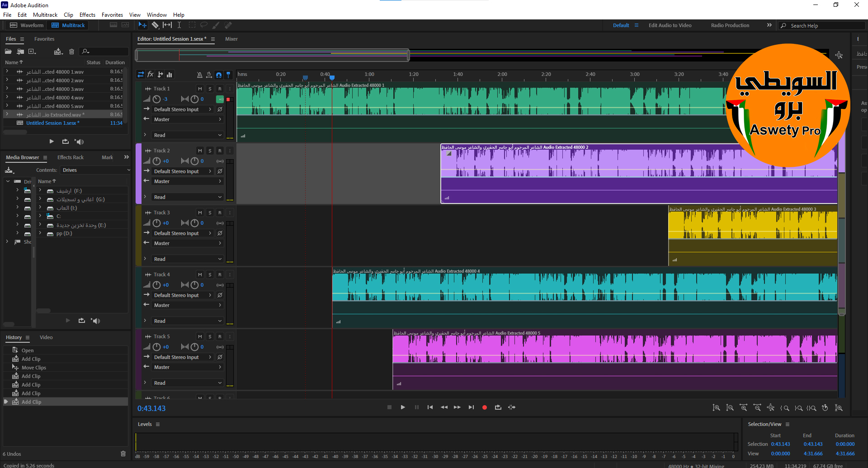Image resolution: width=868 pixels, height=468 pixels.
Task: Open the Contents Drives dropdown
Action: (95, 170)
